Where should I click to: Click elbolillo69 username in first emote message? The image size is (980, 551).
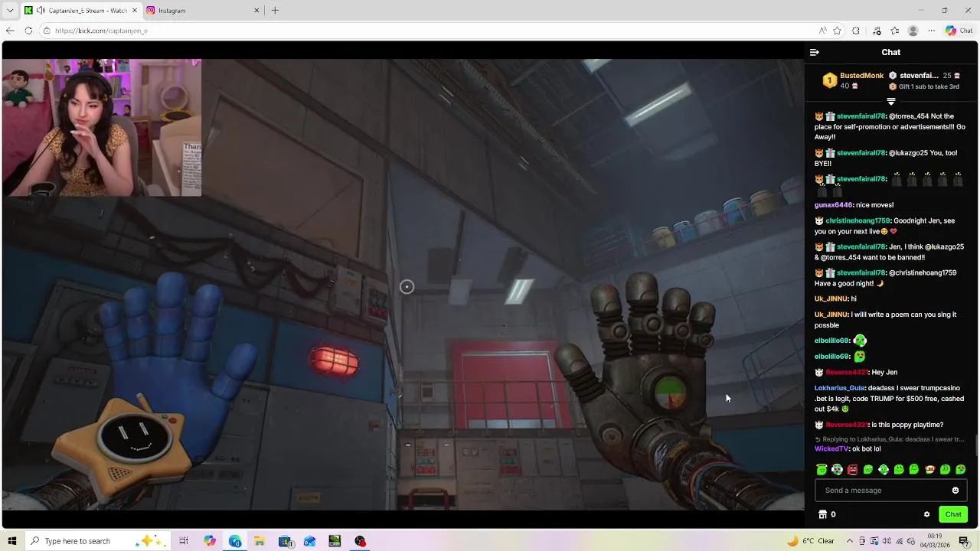tap(831, 341)
